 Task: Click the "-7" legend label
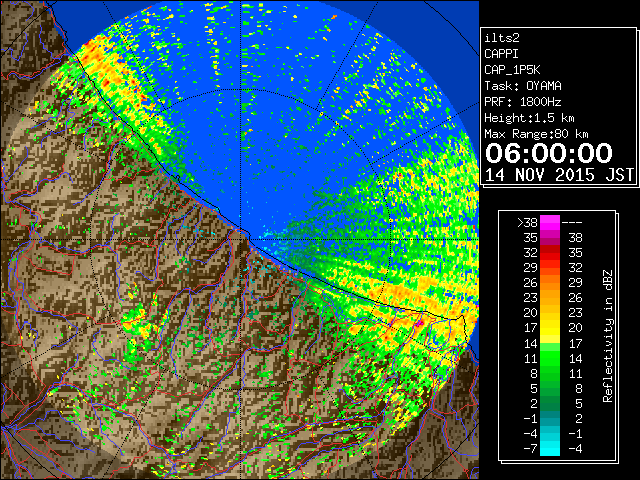(x=530, y=449)
